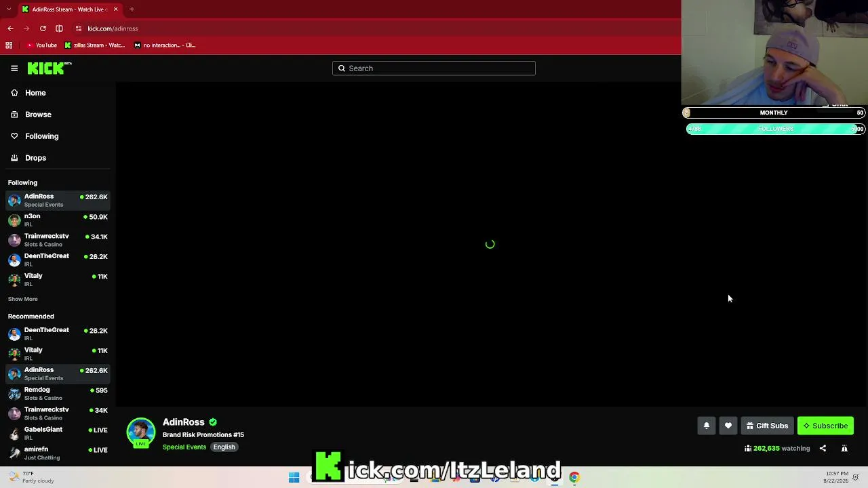Click the search magnifier icon

[342, 68]
